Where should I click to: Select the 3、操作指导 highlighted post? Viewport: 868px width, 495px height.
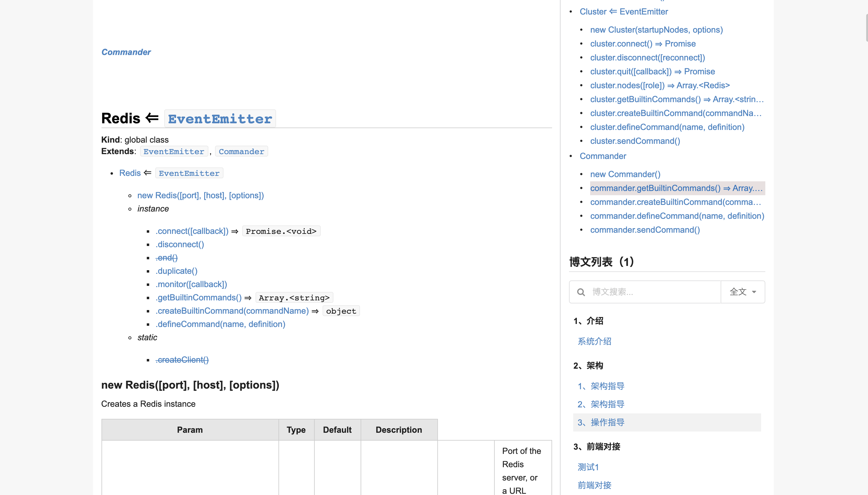(601, 422)
